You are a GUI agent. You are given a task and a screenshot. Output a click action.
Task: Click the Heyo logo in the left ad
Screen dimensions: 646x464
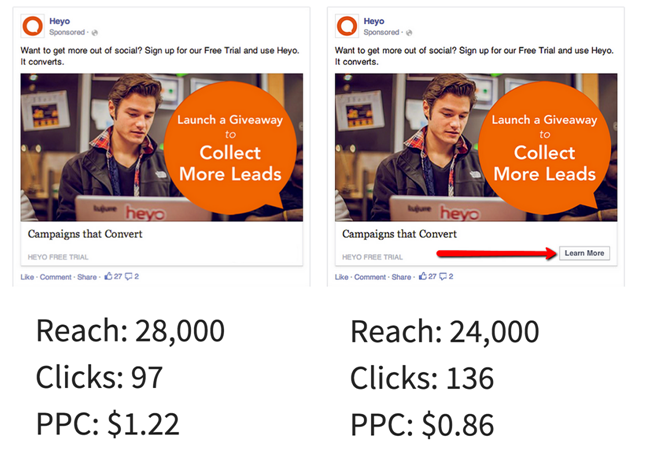click(x=34, y=26)
